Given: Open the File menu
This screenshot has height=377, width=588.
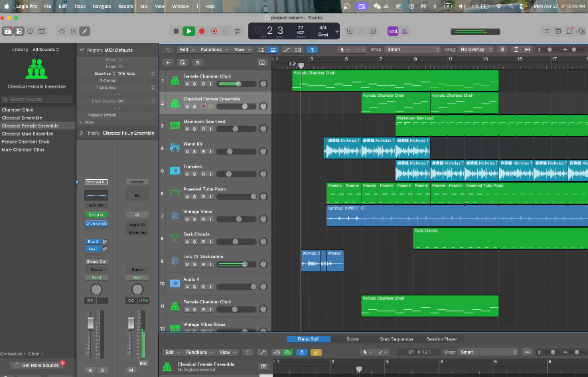Looking at the screenshot, I should pyautogui.click(x=48, y=7).
